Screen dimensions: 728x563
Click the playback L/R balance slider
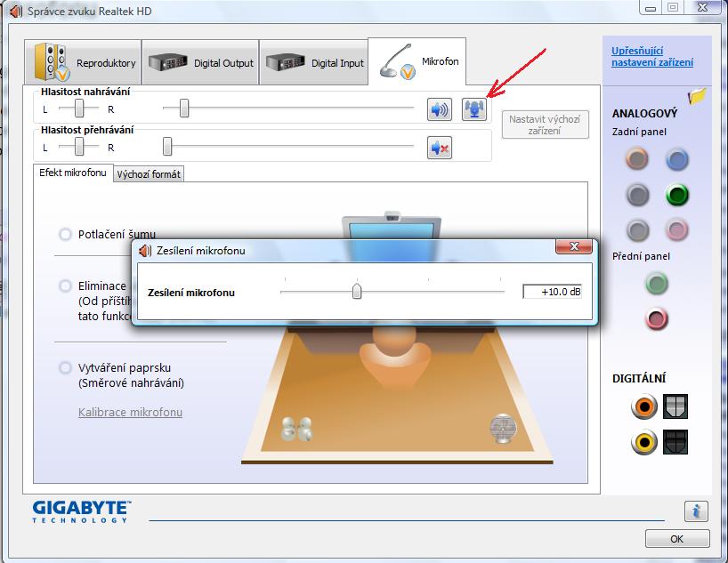(x=79, y=146)
